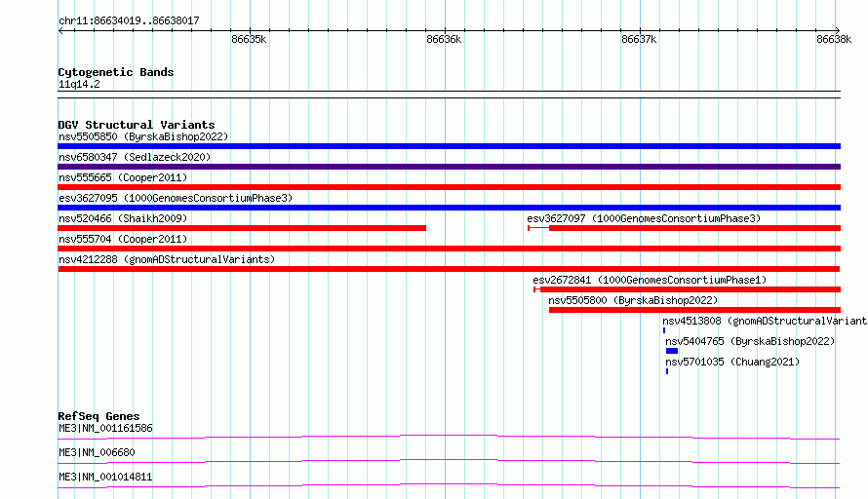868x499 pixels.
Task: Click the blue esv3627095 variant bar
Action: click(449, 208)
